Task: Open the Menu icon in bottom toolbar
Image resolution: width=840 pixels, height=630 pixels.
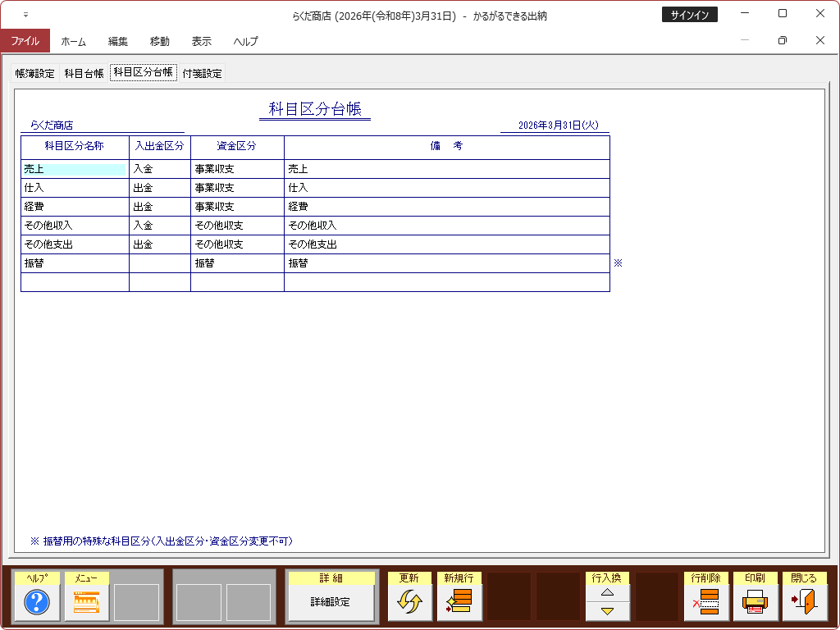Action: click(x=87, y=603)
